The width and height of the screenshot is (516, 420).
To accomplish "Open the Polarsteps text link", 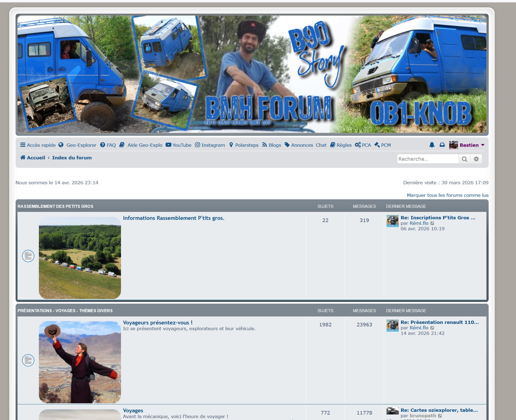I will pyautogui.click(x=247, y=145).
